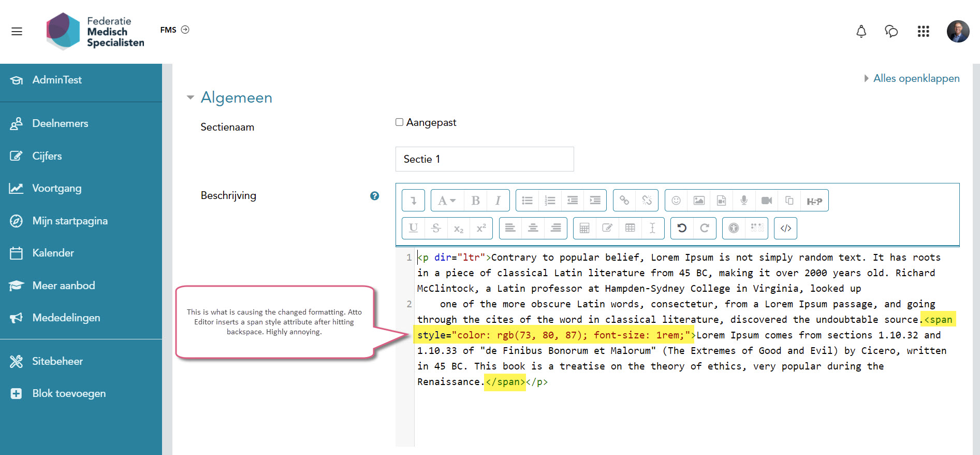Apply superscript formatting
Screen dimensions: 980x455
(x=481, y=228)
